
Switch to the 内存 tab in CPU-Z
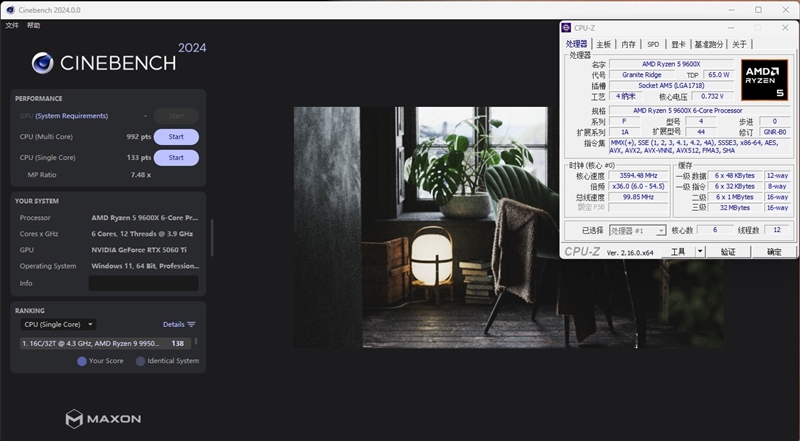tap(628, 44)
